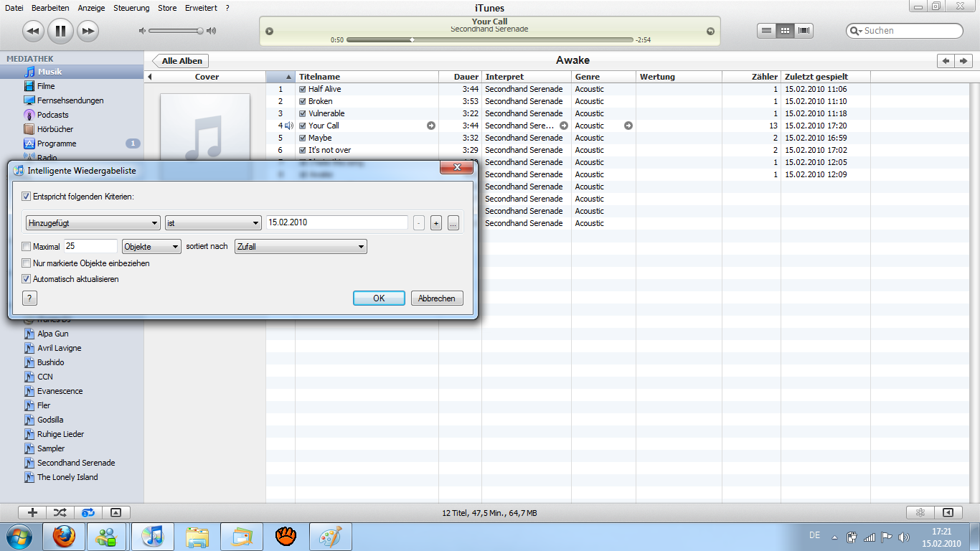Click the song progress bar for Your Call
980x551 pixels.
490,40
